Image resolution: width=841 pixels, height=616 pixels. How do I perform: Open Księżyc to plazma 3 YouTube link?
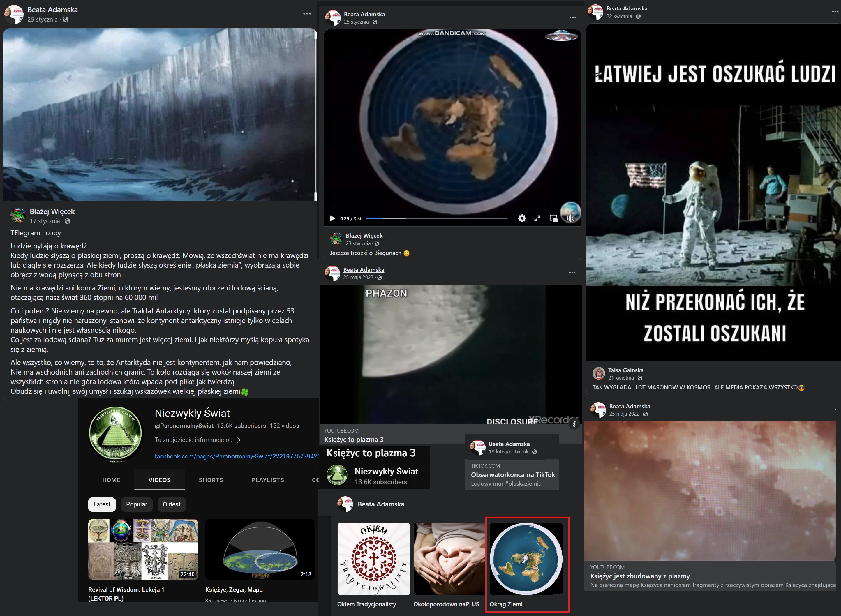click(354, 439)
